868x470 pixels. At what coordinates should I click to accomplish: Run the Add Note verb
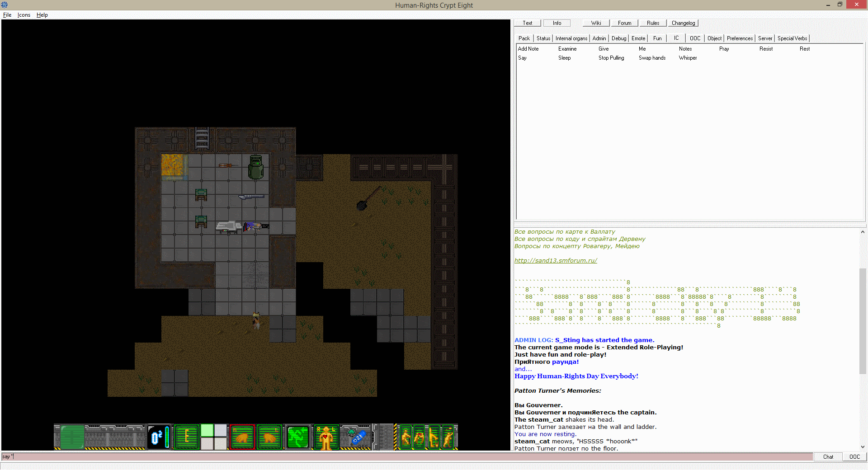(528, 49)
